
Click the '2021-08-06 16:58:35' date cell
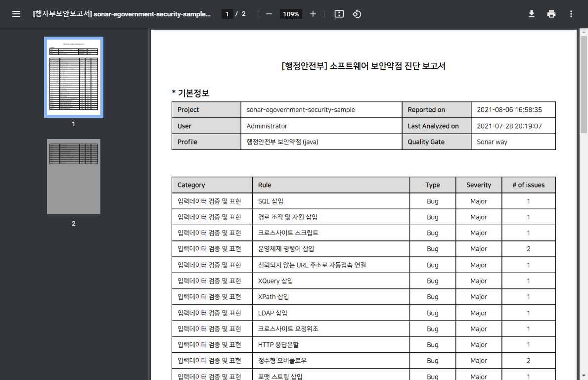click(513, 109)
